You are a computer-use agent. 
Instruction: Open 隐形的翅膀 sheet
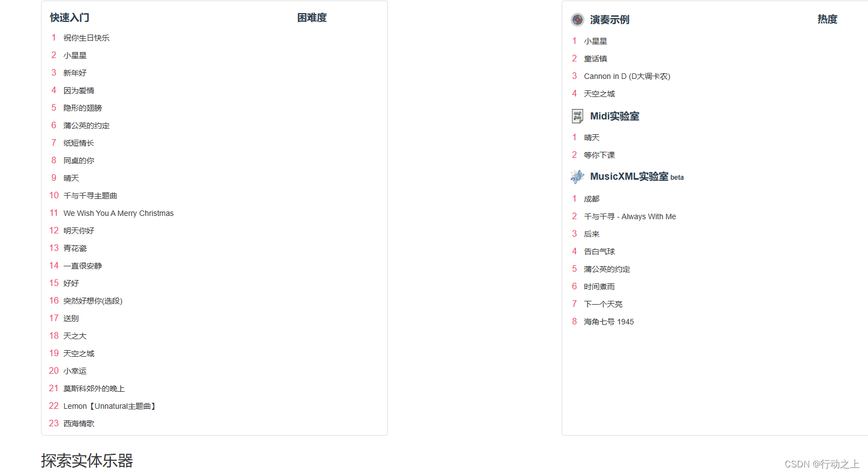click(83, 108)
